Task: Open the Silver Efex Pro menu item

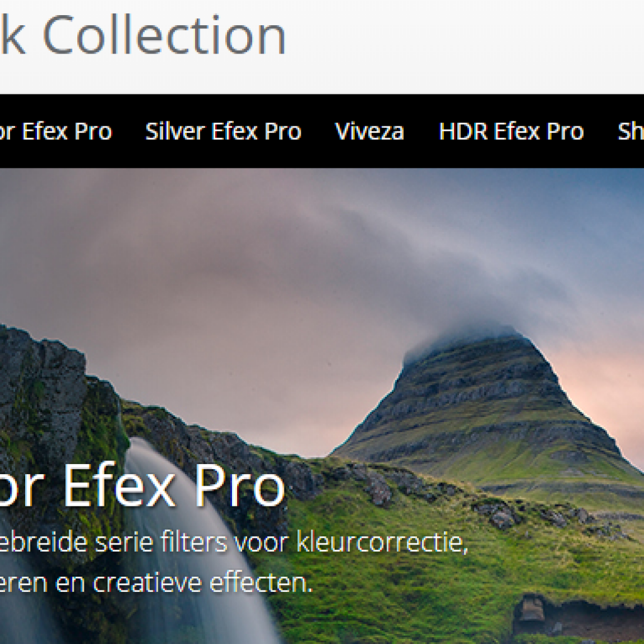Action: coord(223,131)
